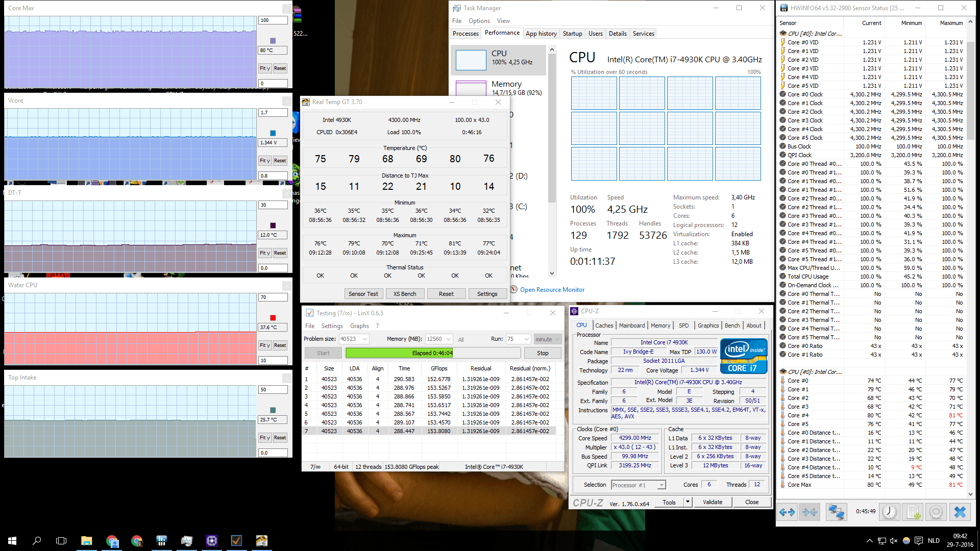Open HWiNFO sensor settings gear icon
The height and width of the screenshot is (551, 980).
coord(936,512)
